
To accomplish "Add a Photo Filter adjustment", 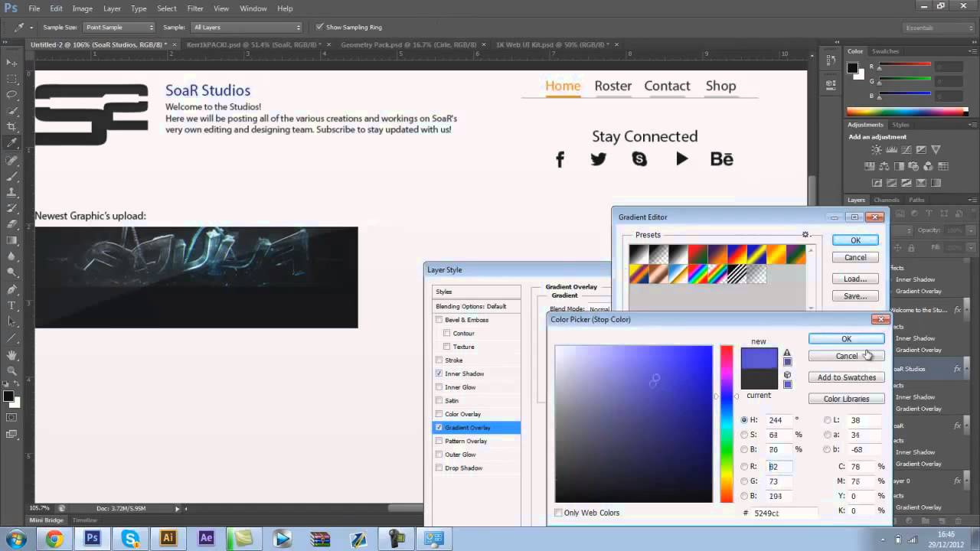I will (913, 166).
